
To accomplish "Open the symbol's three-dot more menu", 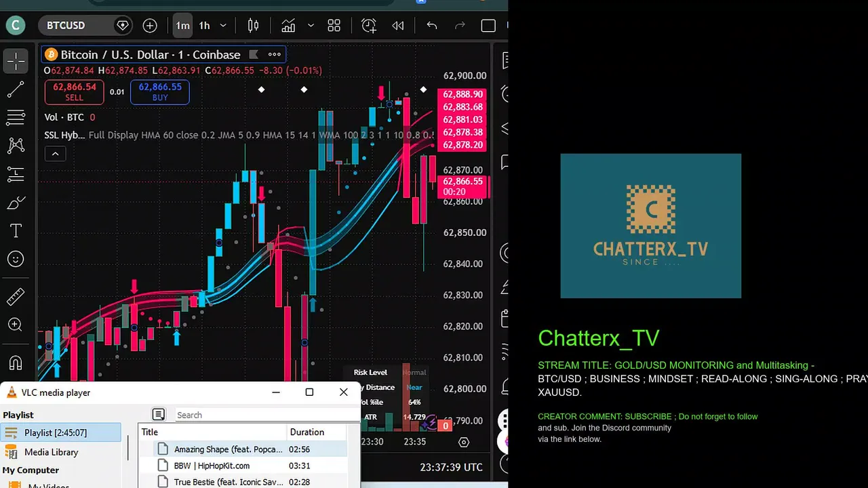I will tap(274, 54).
